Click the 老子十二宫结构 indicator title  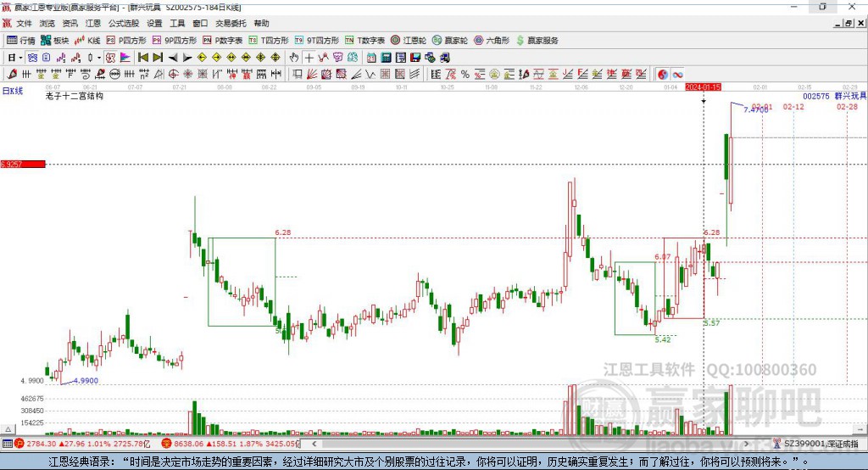(x=75, y=96)
